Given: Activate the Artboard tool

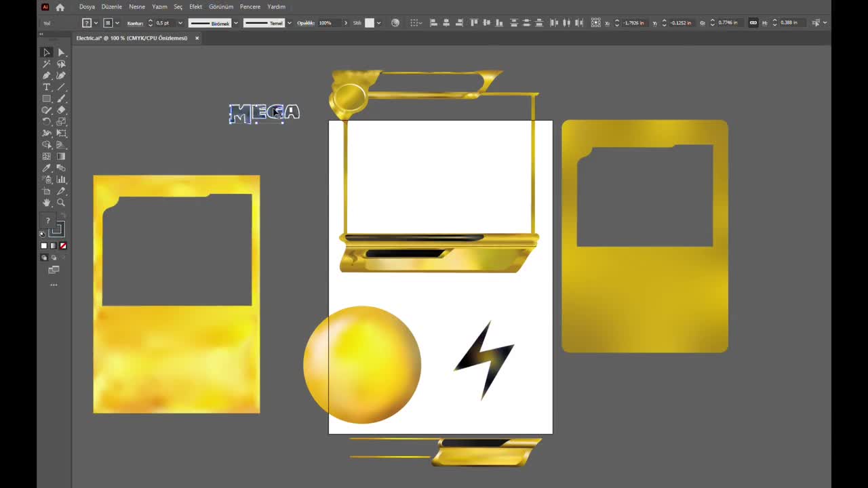Looking at the screenshot, I should pyautogui.click(x=46, y=191).
